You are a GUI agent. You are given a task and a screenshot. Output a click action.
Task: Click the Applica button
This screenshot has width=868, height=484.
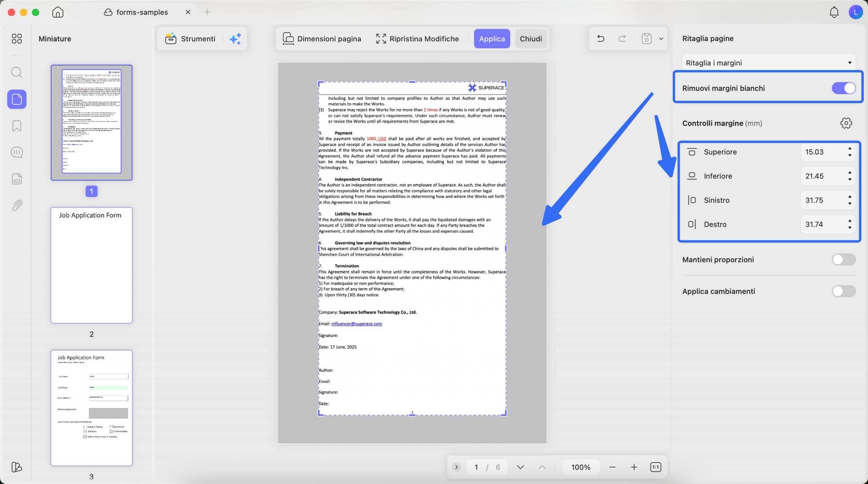492,39
